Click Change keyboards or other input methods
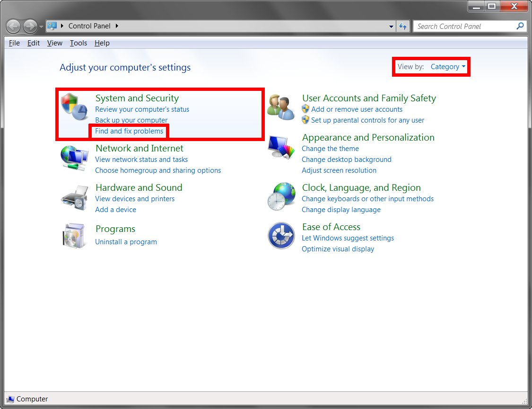This screenshot has width=532, height=409. (x=367, y=199)
